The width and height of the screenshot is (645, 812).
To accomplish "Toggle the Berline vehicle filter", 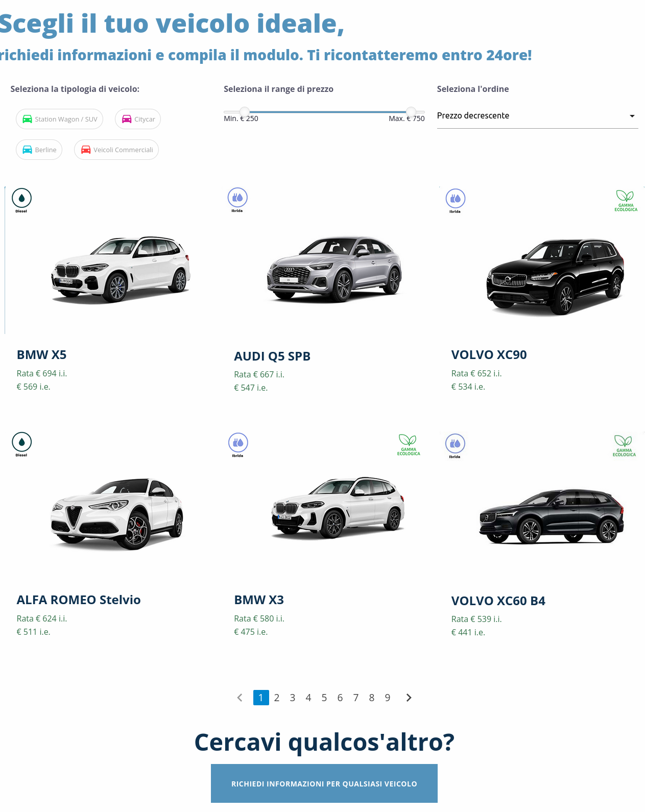I will coord(39,150).
